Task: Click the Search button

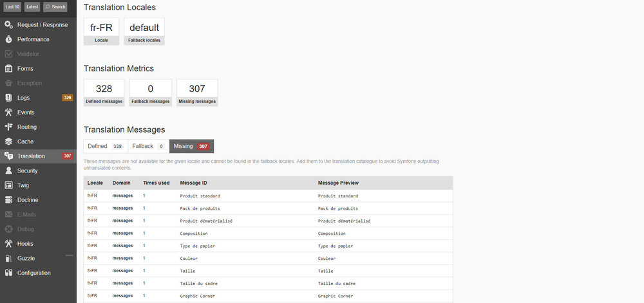Action: click(55, 7)
